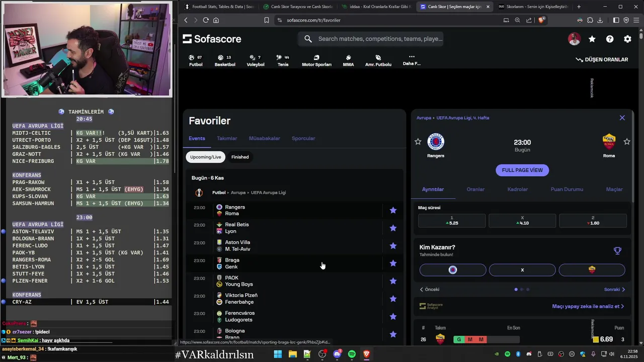Click the trophy icon beside Kim Kazanır
This screenshot has width=644, height=362.
point(617,250)
